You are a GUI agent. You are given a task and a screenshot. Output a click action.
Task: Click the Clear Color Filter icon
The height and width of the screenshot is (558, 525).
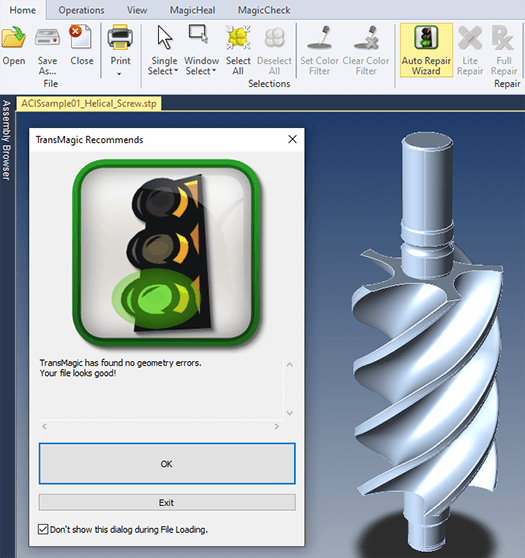pos(366,37)
